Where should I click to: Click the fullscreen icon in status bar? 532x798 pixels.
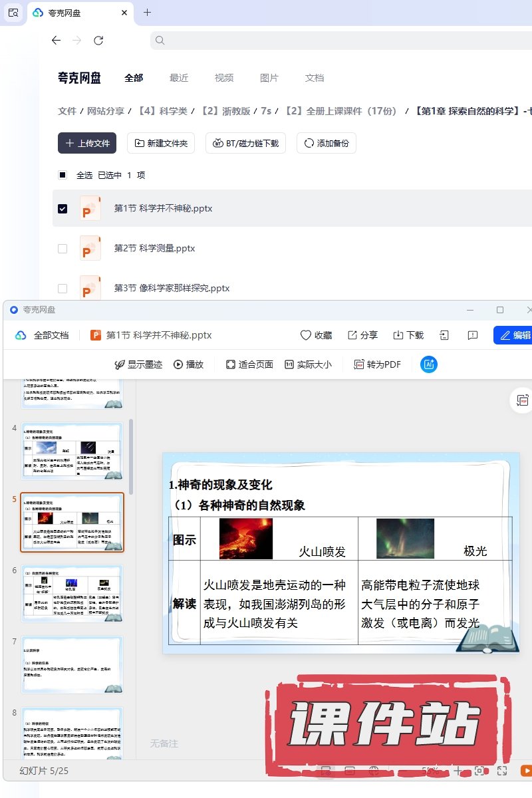coord(503,771)
